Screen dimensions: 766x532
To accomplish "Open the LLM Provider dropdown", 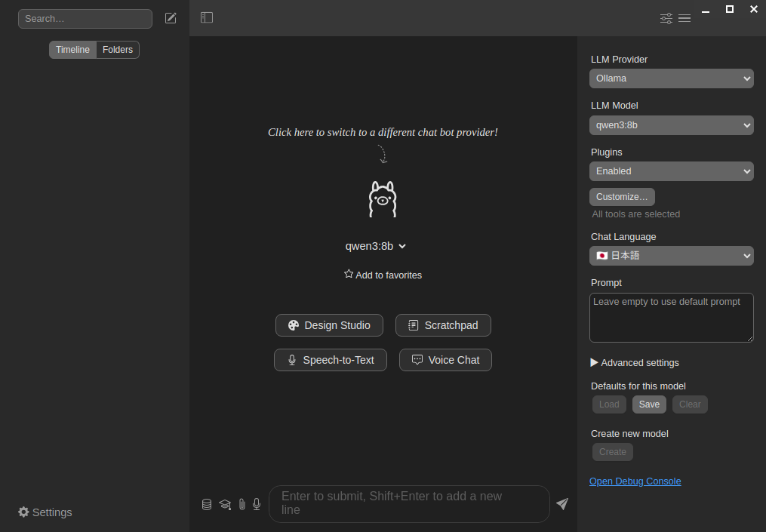I will pos(671,78).
